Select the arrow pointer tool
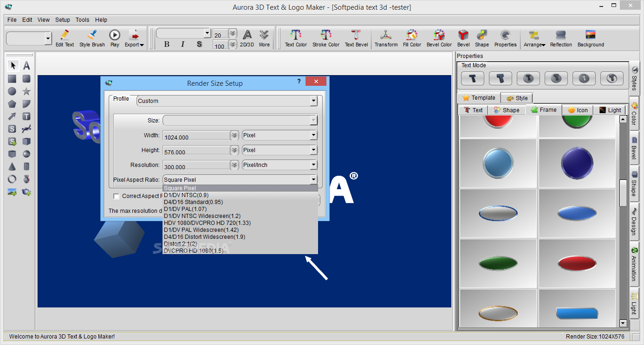 [x=13, y=65]
